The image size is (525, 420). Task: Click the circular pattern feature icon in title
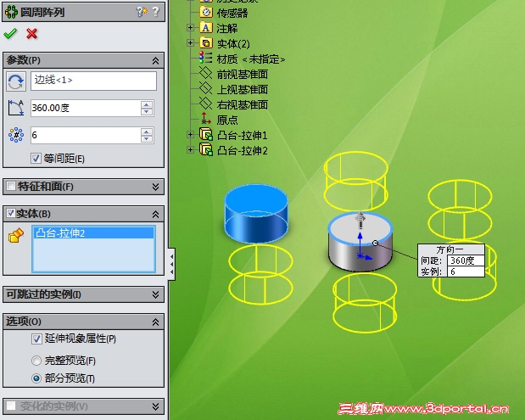[x=11, y=13]
